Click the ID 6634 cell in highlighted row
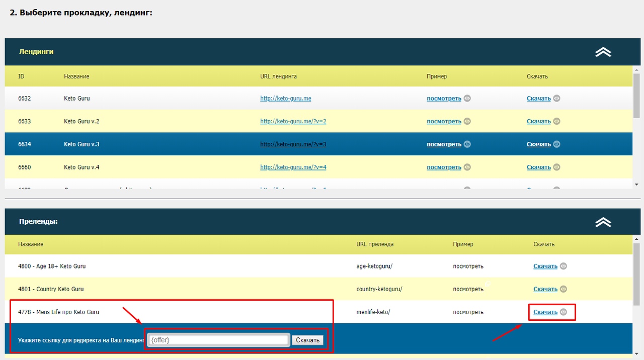 pyautogui.click(x=24, y=144)
